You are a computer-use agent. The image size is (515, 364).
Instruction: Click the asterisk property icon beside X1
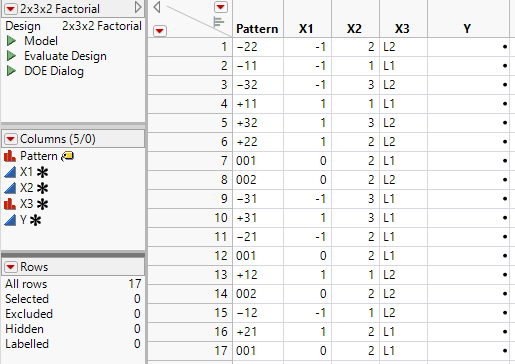coord(42,172)
